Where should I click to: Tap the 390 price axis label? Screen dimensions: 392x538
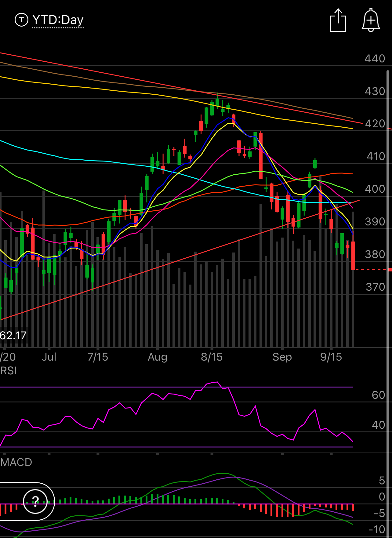pos(375,222)
